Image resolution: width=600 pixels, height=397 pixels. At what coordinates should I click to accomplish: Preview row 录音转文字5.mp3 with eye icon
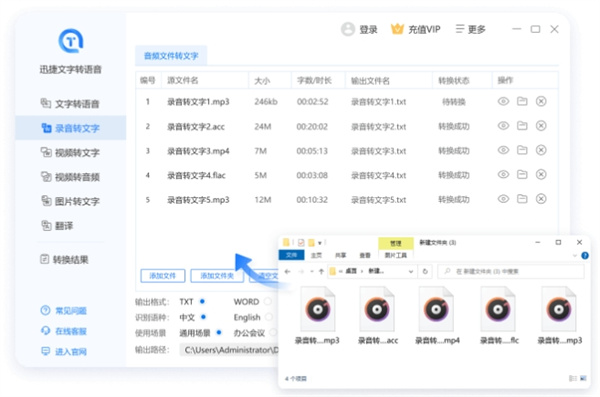tap(503, 199)
